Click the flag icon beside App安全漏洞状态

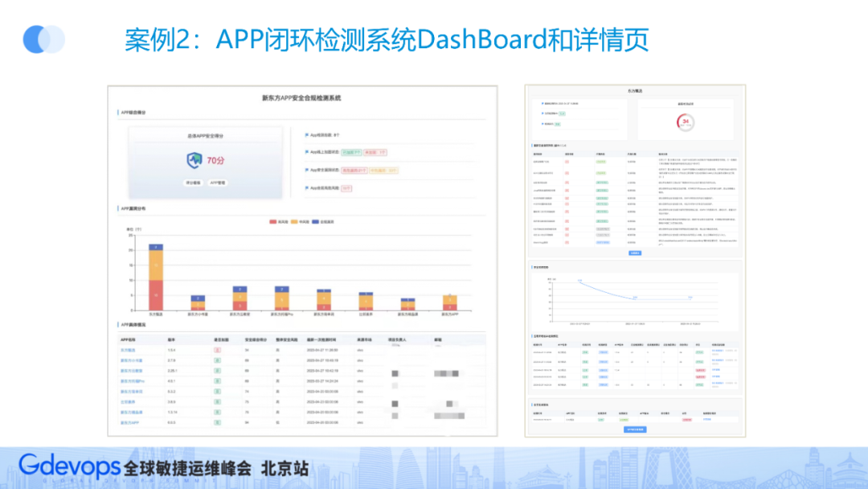coord(307,170)
